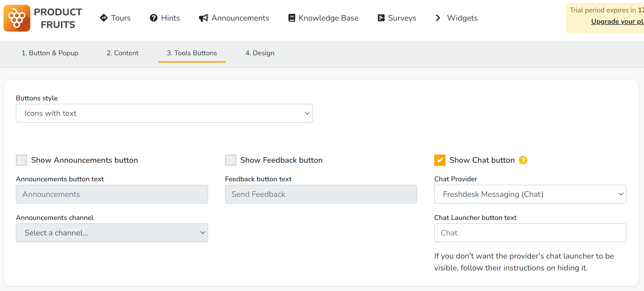Open the Buttons style dropdown
Viewport: 644px width, 291px height.
tap(164, 113)
